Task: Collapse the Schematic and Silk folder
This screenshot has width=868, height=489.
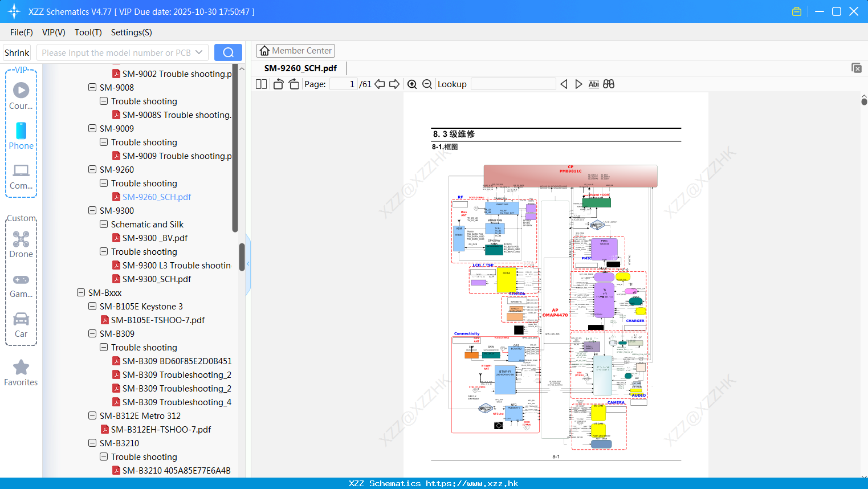Action: pos(104,224)
